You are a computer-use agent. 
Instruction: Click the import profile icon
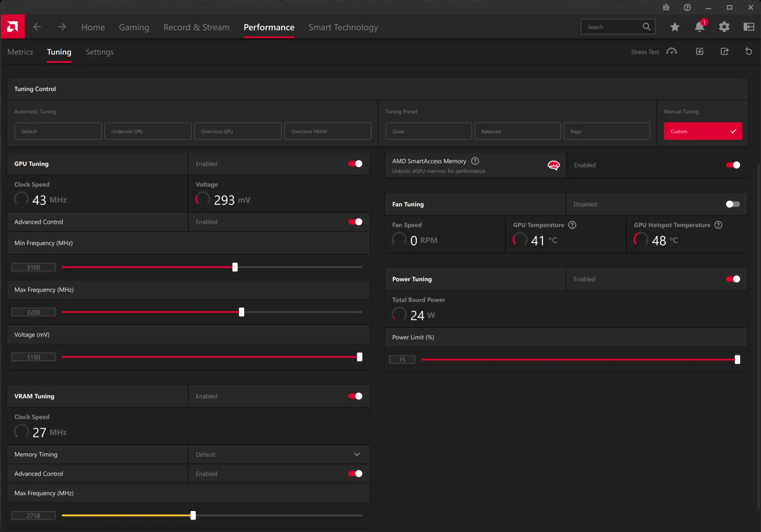pos(700,51)
